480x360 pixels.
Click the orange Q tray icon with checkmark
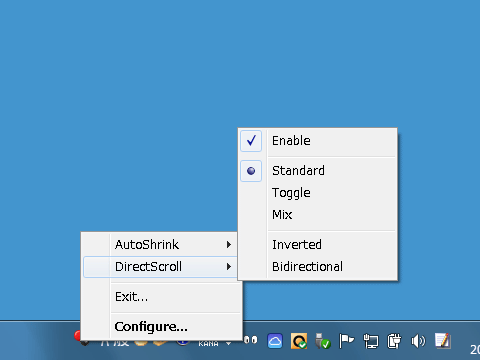299,341
